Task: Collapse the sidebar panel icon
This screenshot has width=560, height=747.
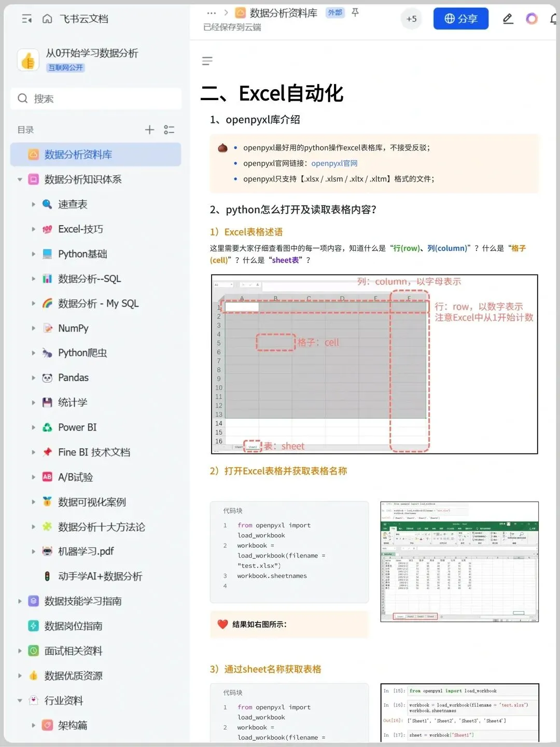Action: pyautogui.click(x=26, y=19)
